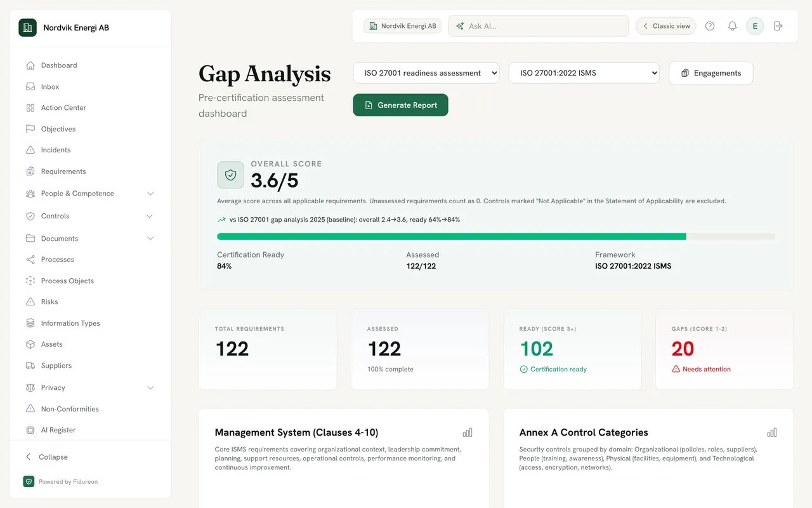Click the Information Types database icon
Screen dimensions: 812x508
click(30, 323)
